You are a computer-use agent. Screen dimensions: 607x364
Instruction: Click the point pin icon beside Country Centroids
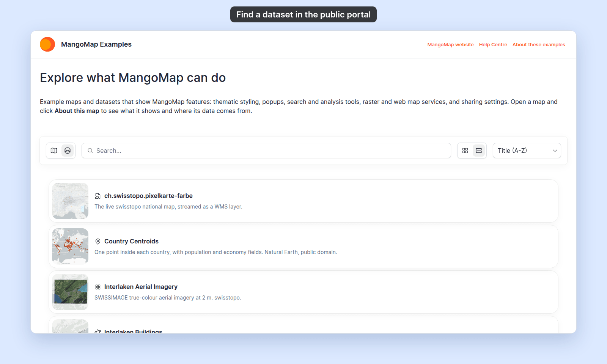pos(98,242)
